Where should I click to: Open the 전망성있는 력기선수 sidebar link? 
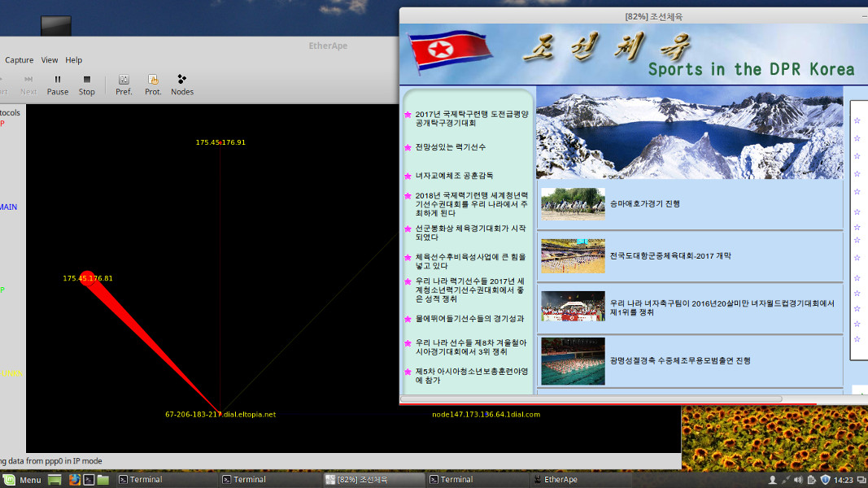(450, 147)
